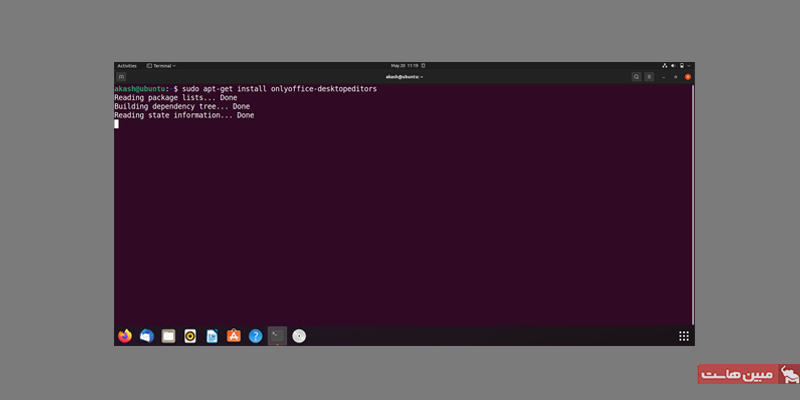Launch Thunderbird mail from the dock
Viewport: 800px width, 400px height.
(147, 336)
